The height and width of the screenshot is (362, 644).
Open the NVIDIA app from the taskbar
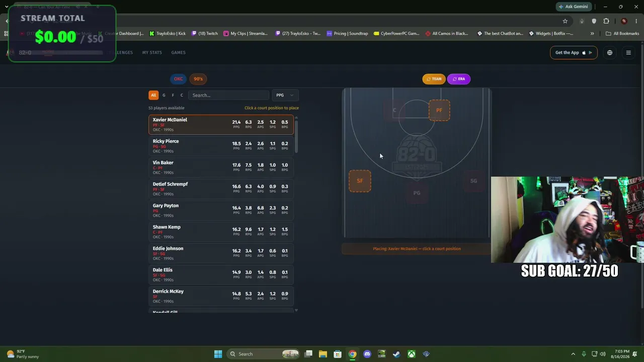382,354
